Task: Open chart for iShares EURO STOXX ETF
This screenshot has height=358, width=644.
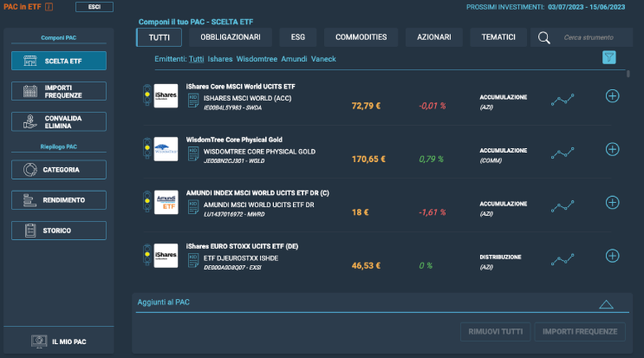Action: coord(563,259)
